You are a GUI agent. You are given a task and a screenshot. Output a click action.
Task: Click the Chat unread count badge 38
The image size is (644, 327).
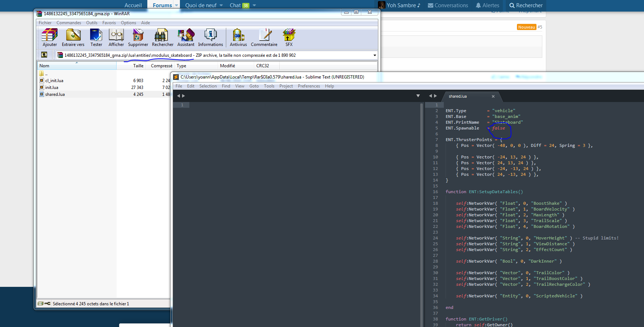pos(246,5)
